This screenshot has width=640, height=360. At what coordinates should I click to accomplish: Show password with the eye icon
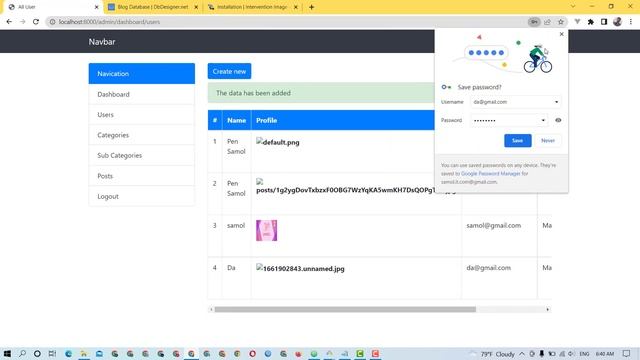click(x=558, y=120)
